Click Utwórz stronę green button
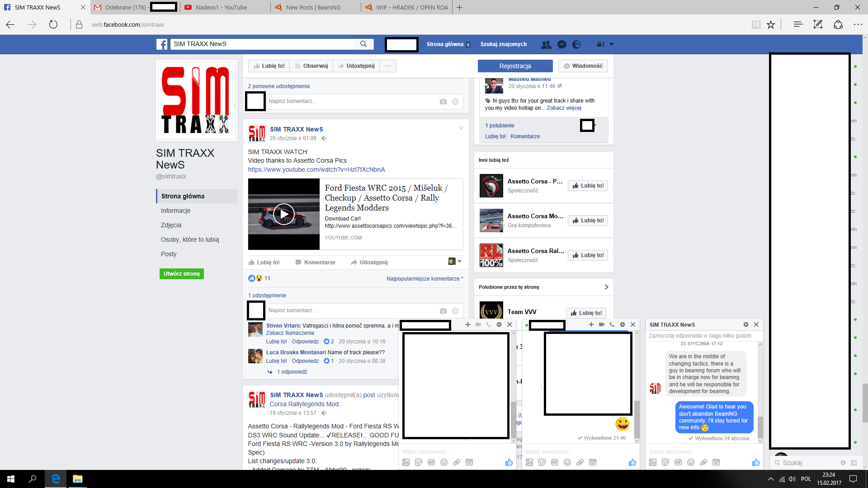Screen dimensions: 868x488 pos(182,274)
